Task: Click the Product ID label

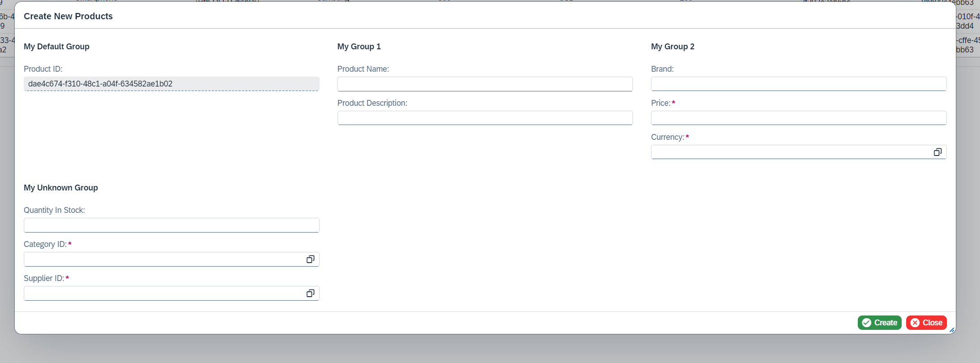Action: pyautogui.click(x=43, y=69)
